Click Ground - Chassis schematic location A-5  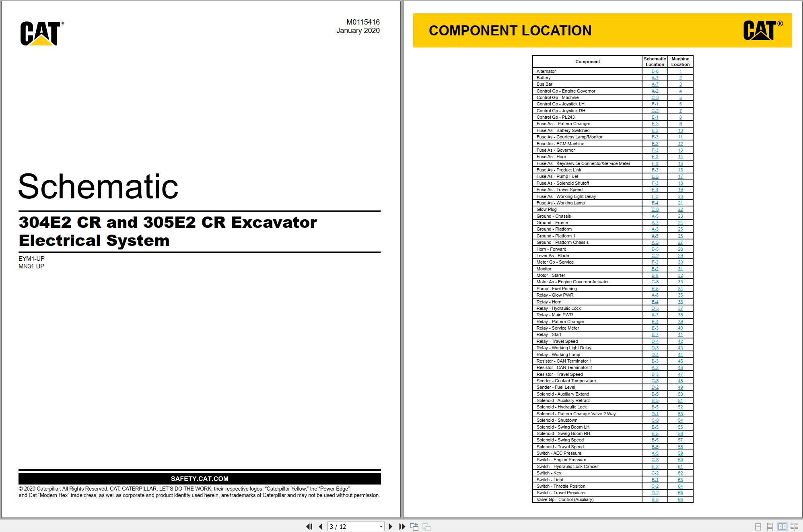point(655,216)
